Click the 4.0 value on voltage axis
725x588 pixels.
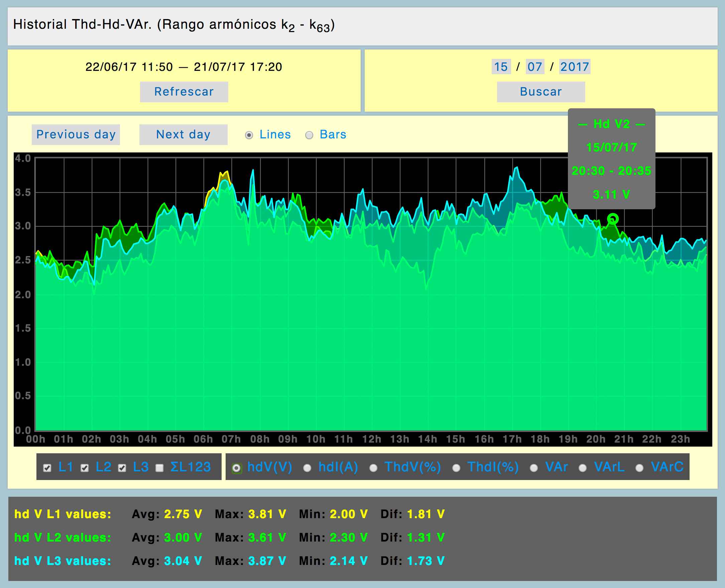[x=23, y=158]
